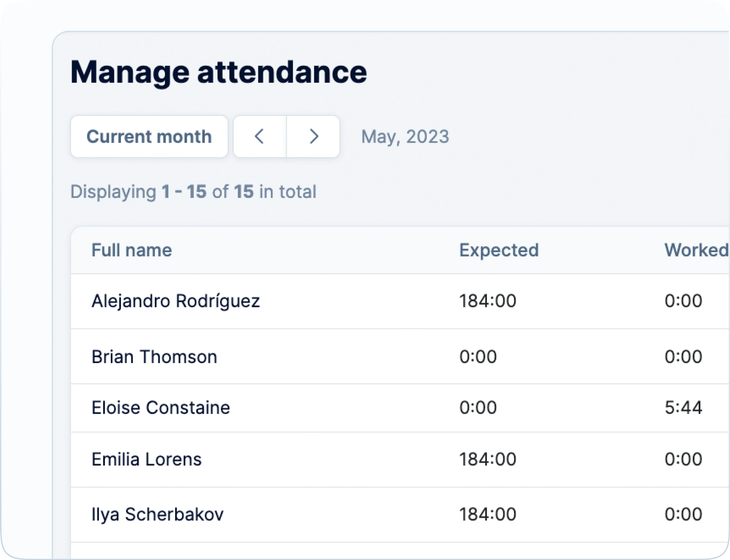Click Alejandro Rodríguez's expected hours value
Image resolution: width=730 pixels, height=560 pixels.
tap(488, 301)
